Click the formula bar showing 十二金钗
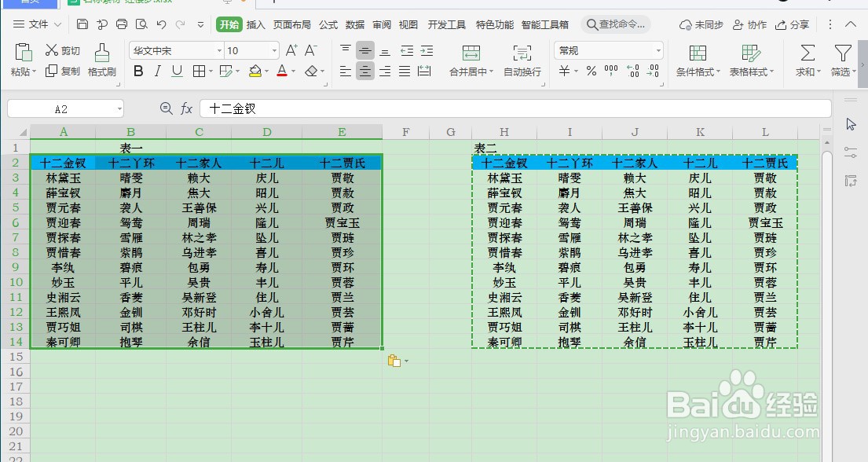 [x=515, y=108]
